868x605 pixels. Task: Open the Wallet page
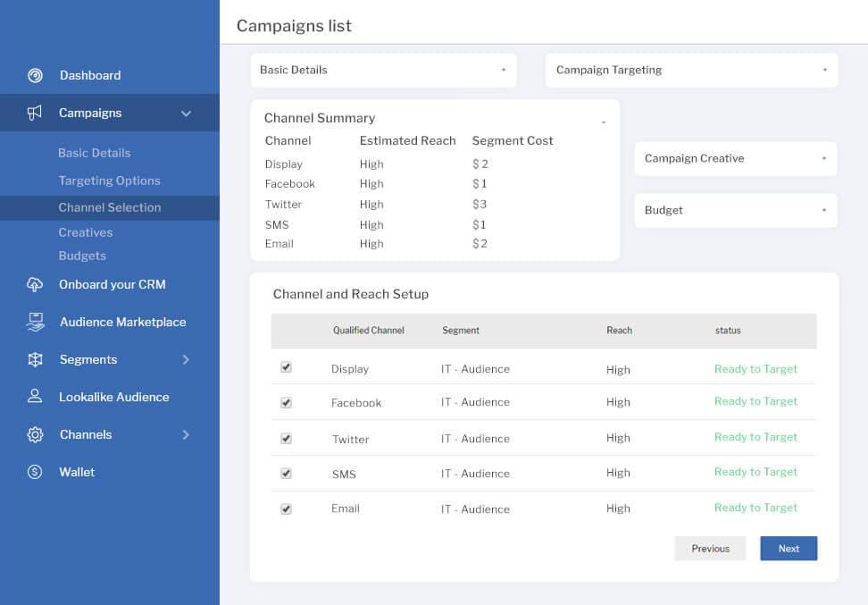click(x=77, y=472)
